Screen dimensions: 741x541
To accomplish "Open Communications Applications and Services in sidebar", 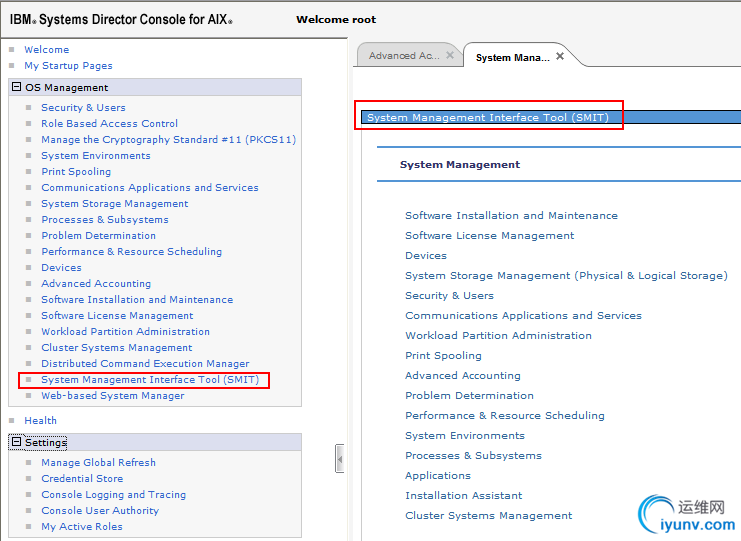I will pos(150,188).
